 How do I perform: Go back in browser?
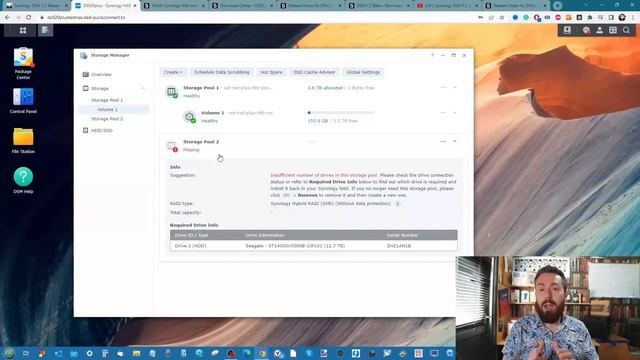coord(7,18)
